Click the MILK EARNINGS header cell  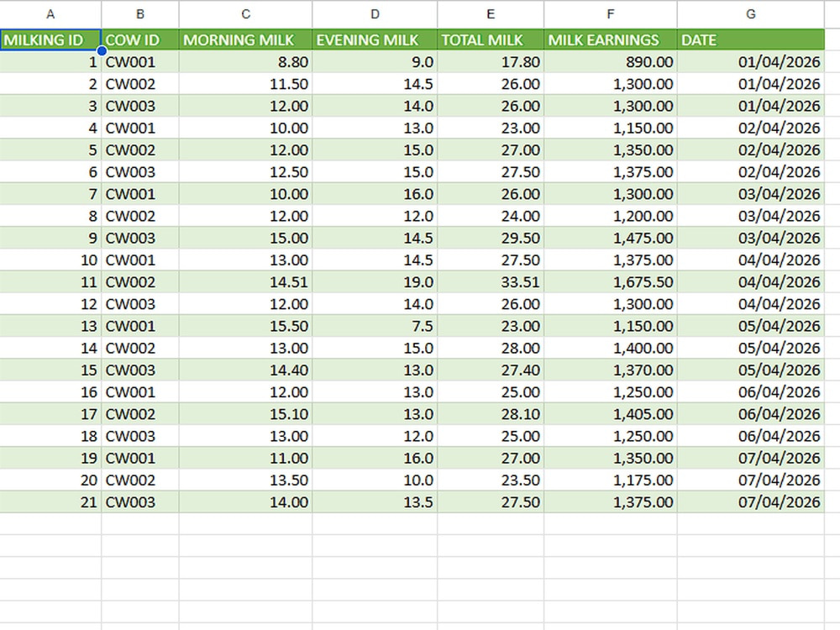(x=610, y=40)
